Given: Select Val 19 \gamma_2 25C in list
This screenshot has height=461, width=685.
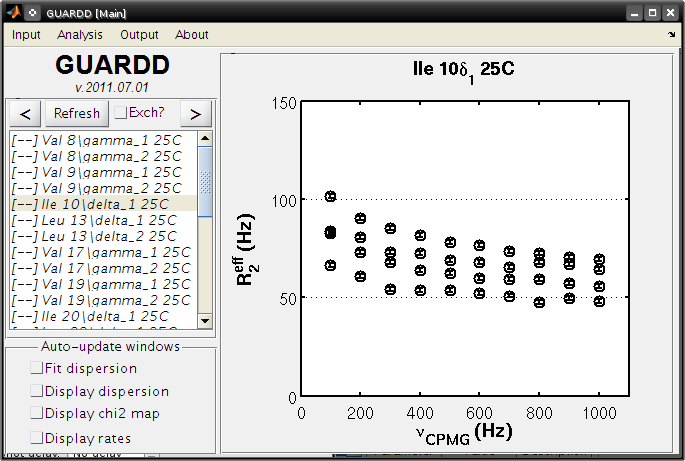Looking at the screenshot, I should [104, 300].
